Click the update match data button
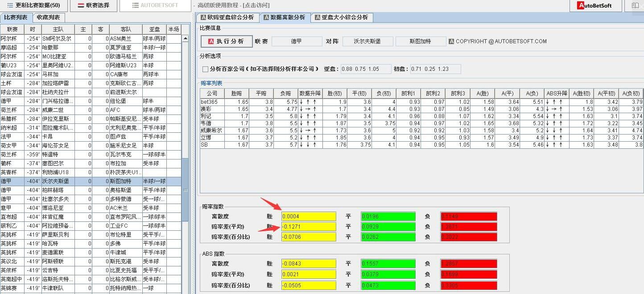This screenshot has width=644, height=294. [x=34, y=5]
